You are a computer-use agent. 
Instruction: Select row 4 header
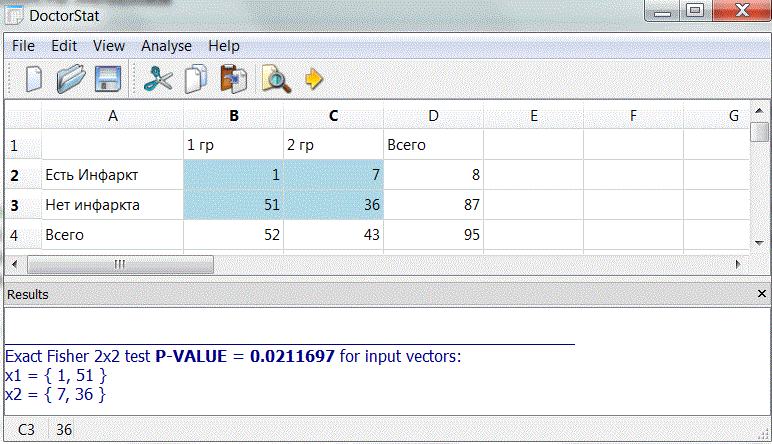(x=14, y=236)
